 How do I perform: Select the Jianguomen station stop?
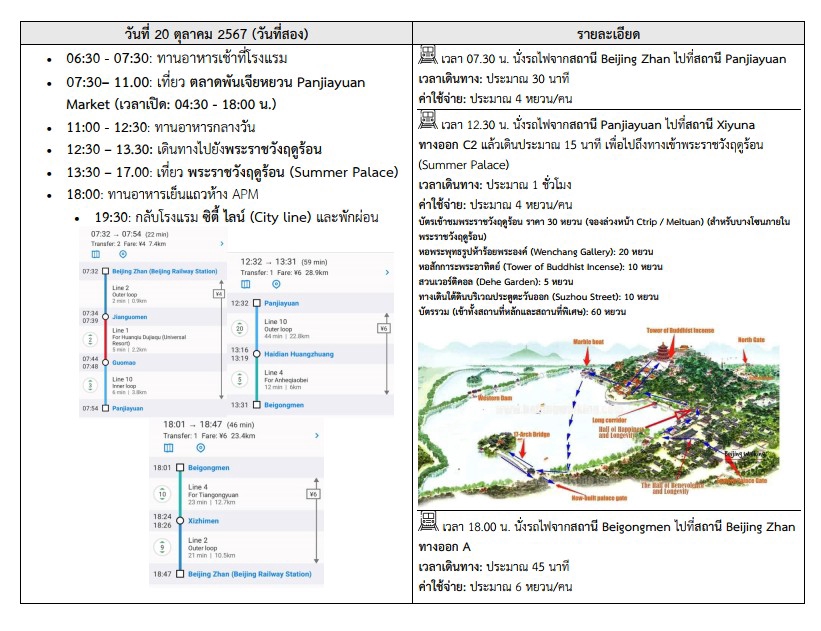point(129,317)
